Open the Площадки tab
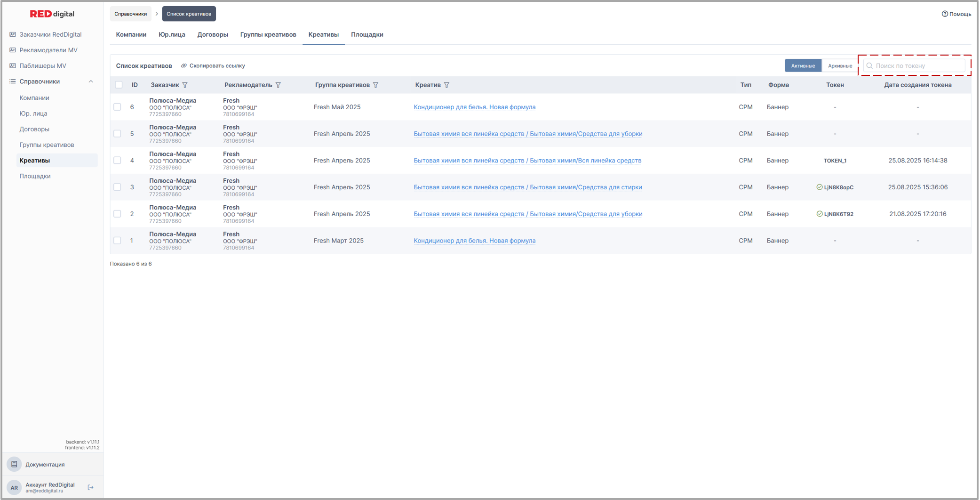The height and width of the screenshot is (500, 980). (x=367, y=34)
